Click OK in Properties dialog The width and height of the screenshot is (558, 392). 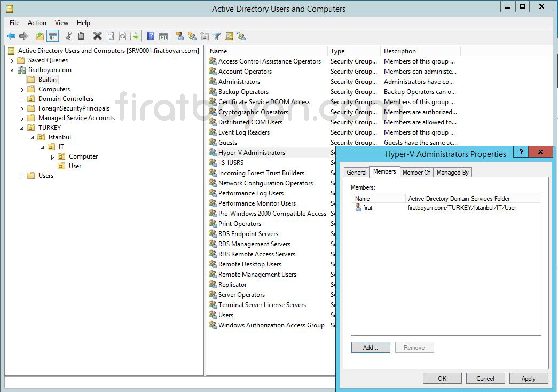[442, 379]
